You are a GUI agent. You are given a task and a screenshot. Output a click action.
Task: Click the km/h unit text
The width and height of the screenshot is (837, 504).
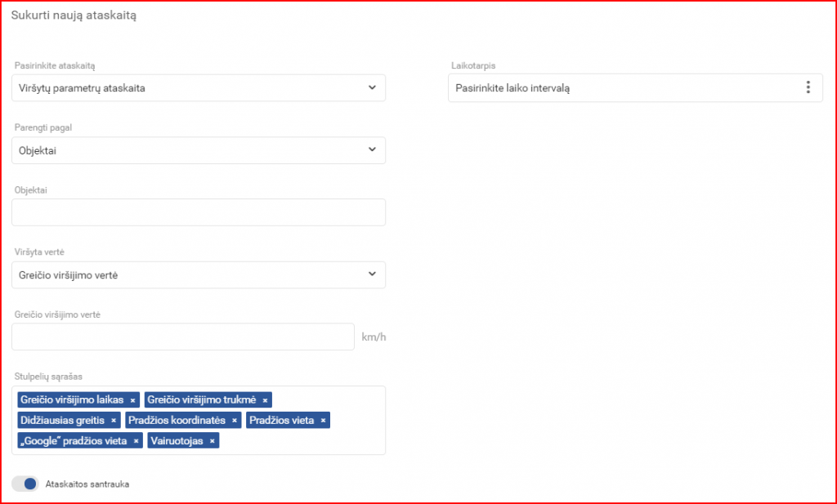(x=374, y=337)
